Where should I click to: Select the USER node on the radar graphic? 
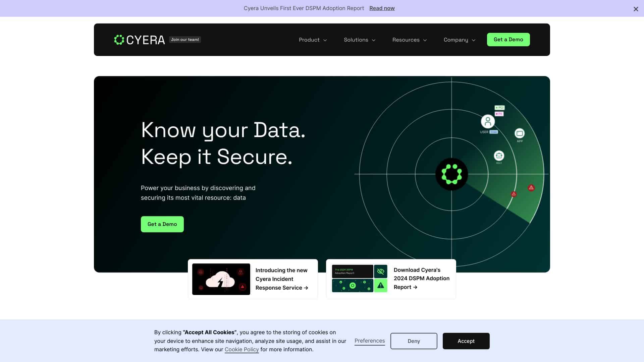tap(488, 122)
